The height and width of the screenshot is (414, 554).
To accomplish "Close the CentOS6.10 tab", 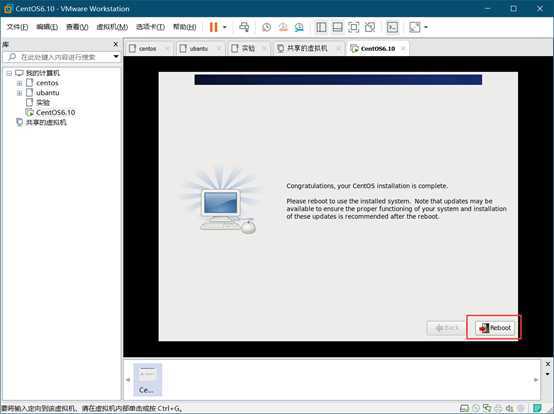I will (x=403, y=48).
